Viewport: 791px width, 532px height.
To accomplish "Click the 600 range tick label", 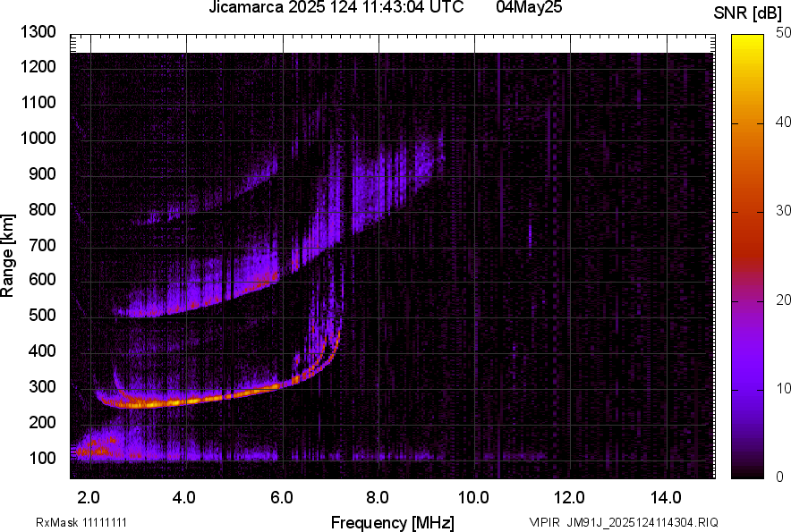I will click(x=42, y=279).
